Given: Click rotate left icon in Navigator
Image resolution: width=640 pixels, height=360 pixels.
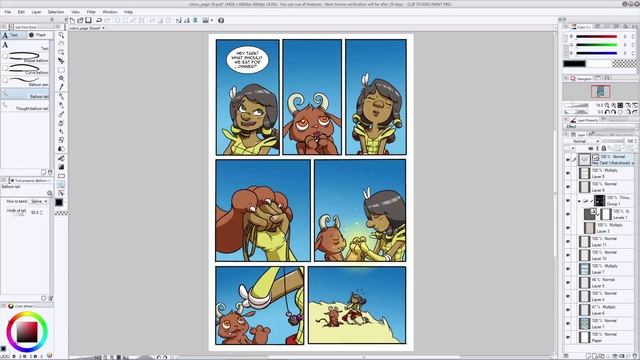Looking at the screenshot, I should point(607,112).
